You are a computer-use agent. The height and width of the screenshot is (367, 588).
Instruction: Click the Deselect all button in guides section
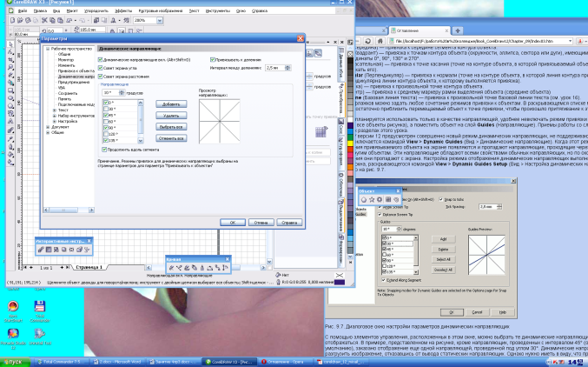click(171, 138)
